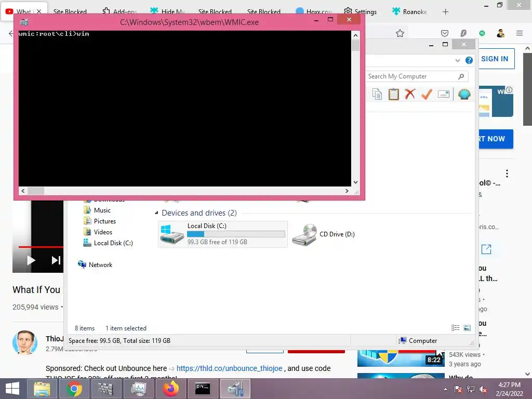Viewport: 532px width, 399px height.
Task: Select Local Disk (C:) drive tile
Action: [223, 234]
